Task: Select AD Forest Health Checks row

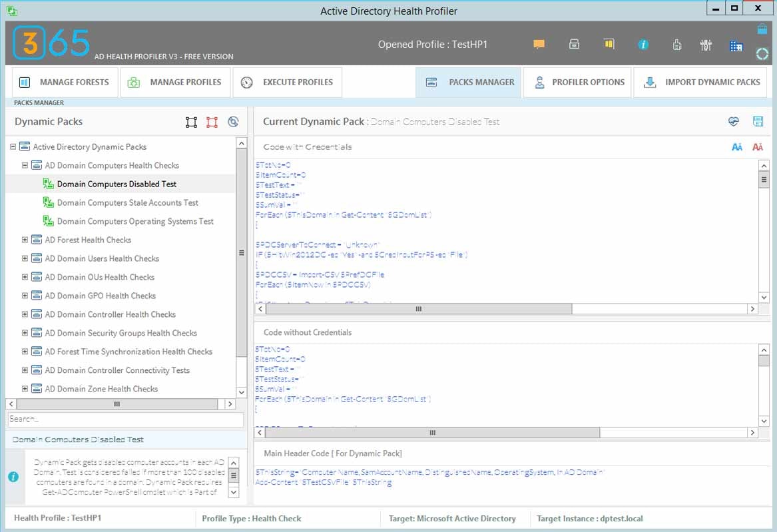Action: click(88, 240)
